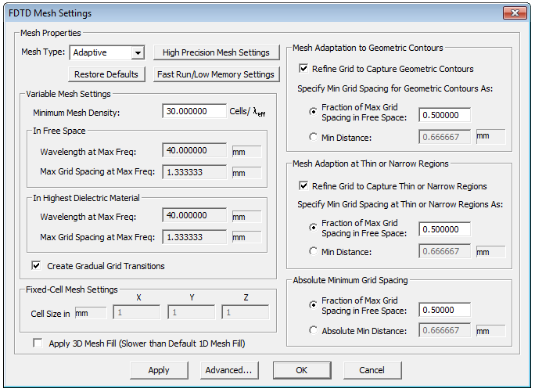Click the Absolute Minimum fraction input field
This screenshot has height=392, width=535.
(444, 309)
